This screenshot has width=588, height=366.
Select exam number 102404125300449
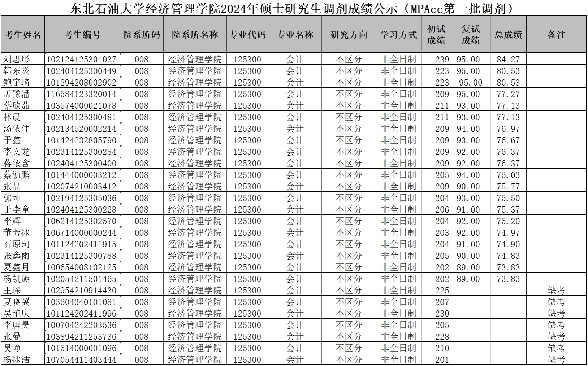(x=82, y=71)
